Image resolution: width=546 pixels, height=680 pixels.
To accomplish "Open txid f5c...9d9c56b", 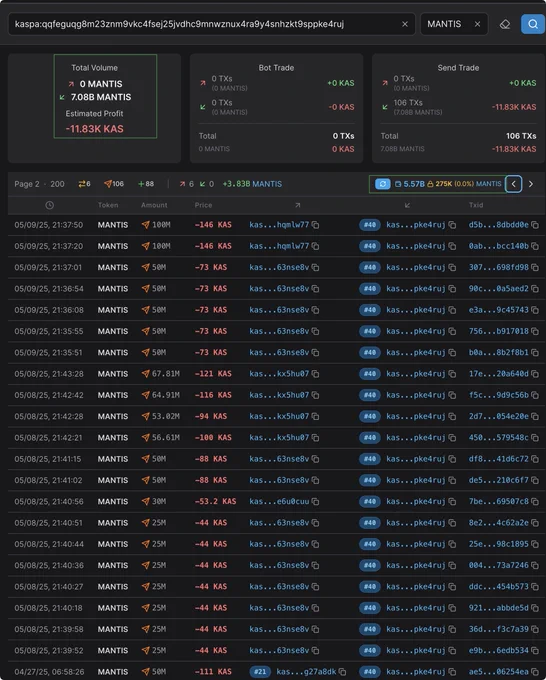I will point(498,395).
